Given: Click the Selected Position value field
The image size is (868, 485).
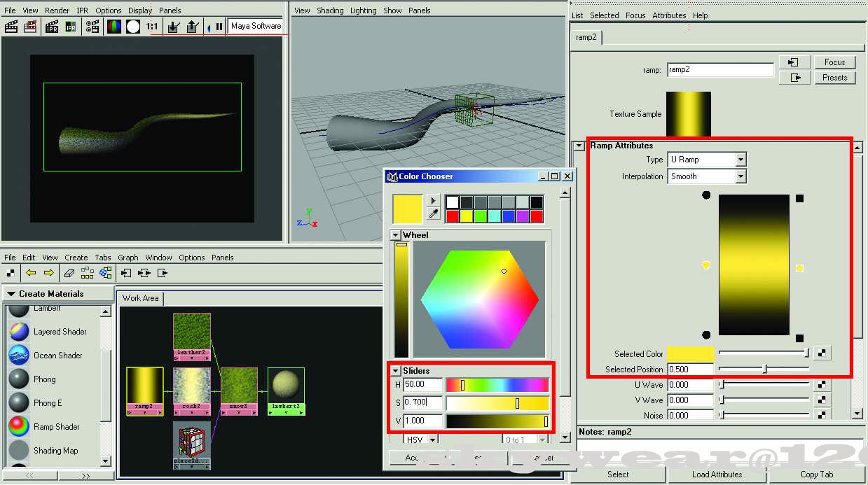Looking at the screenshot, I should tap(690, 370).
